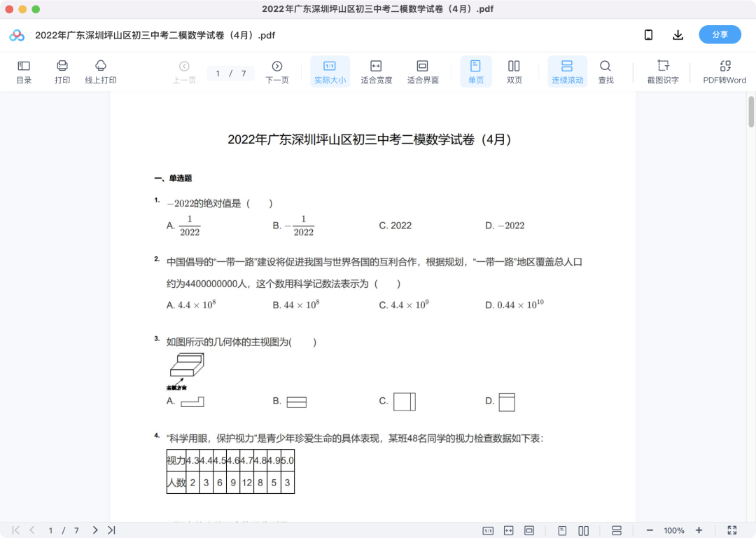The height and width of the screenshot is (538, 756).
Task: Click status bar single page icon
Action: (x=562, y=531)
